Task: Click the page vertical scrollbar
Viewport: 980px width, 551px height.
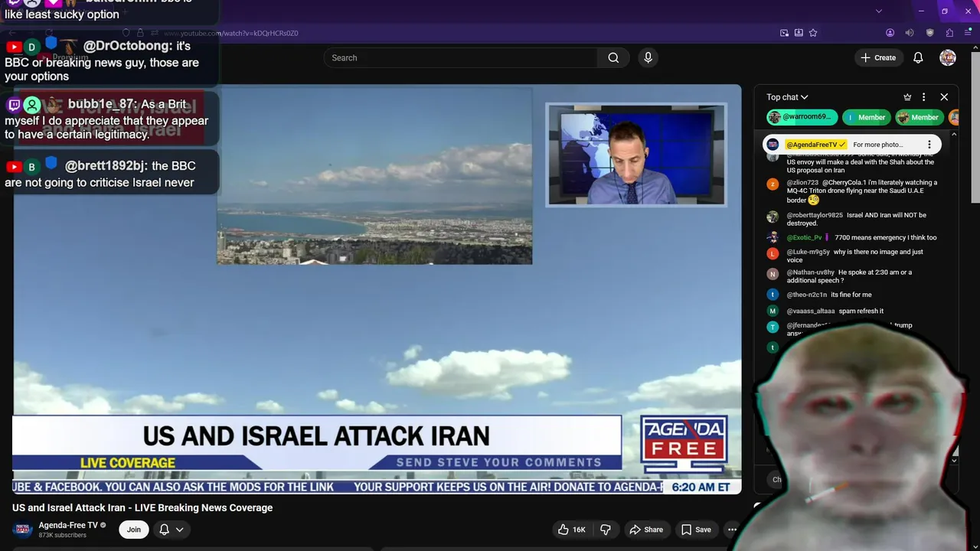Action: click(x=975, y=126)
